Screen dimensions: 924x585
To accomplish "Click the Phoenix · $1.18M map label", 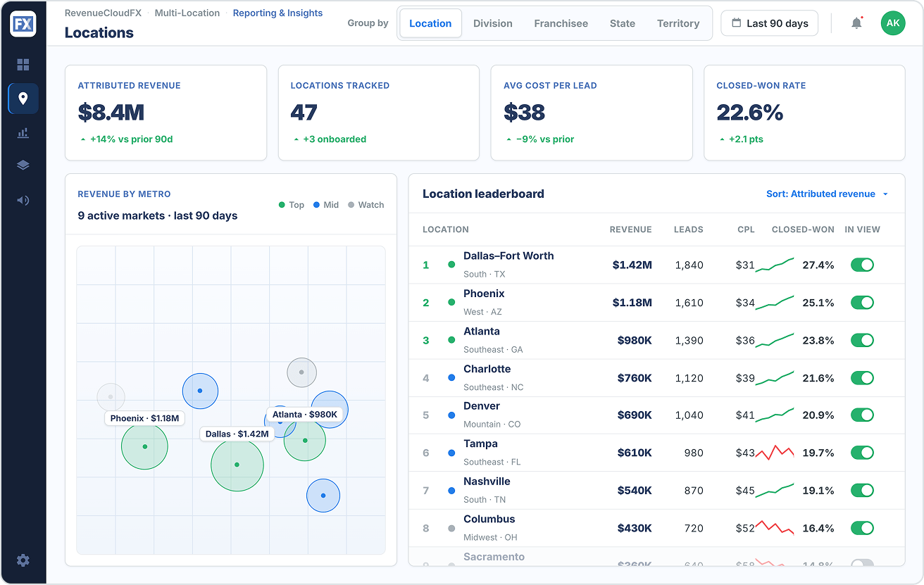I will pyautogui.click(x=145, y=418).
